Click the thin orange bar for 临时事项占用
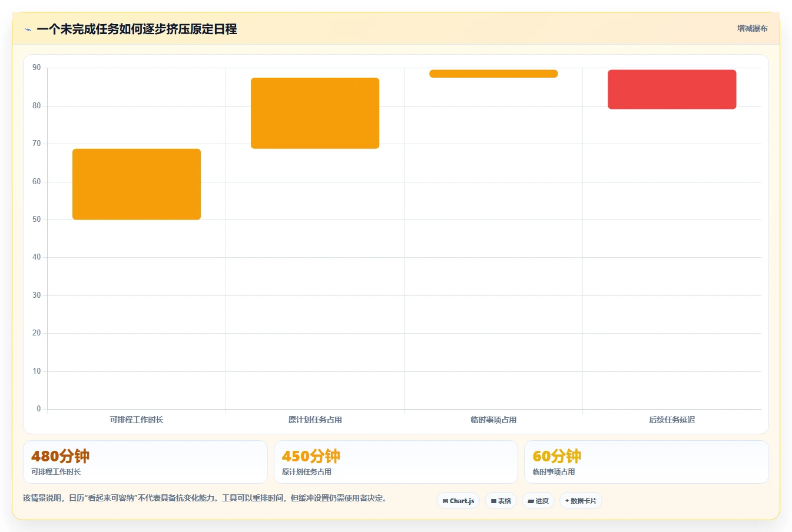792x532 pixels. coord(493,74)
